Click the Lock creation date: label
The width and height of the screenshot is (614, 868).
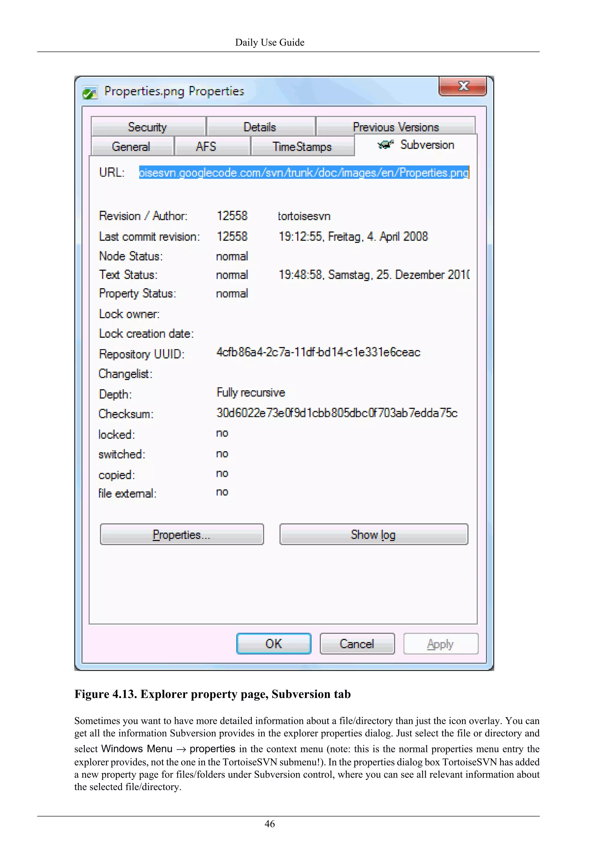146,333
